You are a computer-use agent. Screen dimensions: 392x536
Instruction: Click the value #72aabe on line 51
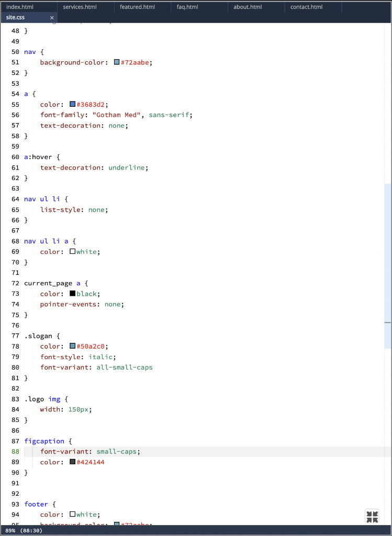click(x=135, y=63)
